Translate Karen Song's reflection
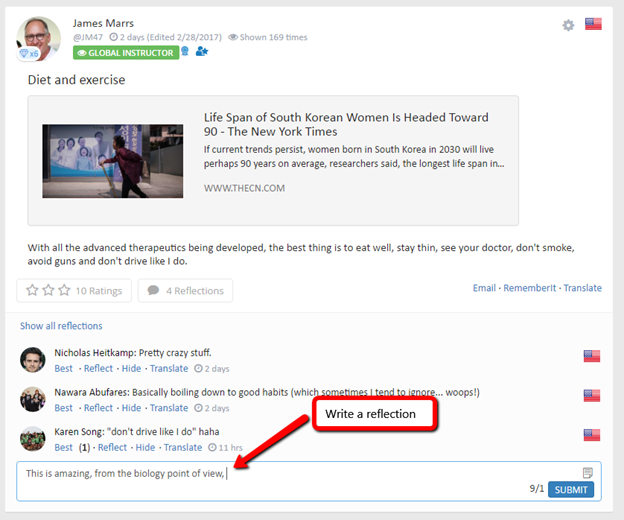Screen dimensions: 624x520 point(183,448)
